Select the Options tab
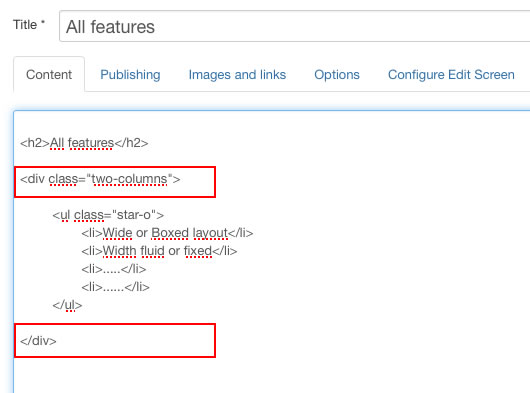530x393 pixels. pyautogui.click(x=337, y=75)
